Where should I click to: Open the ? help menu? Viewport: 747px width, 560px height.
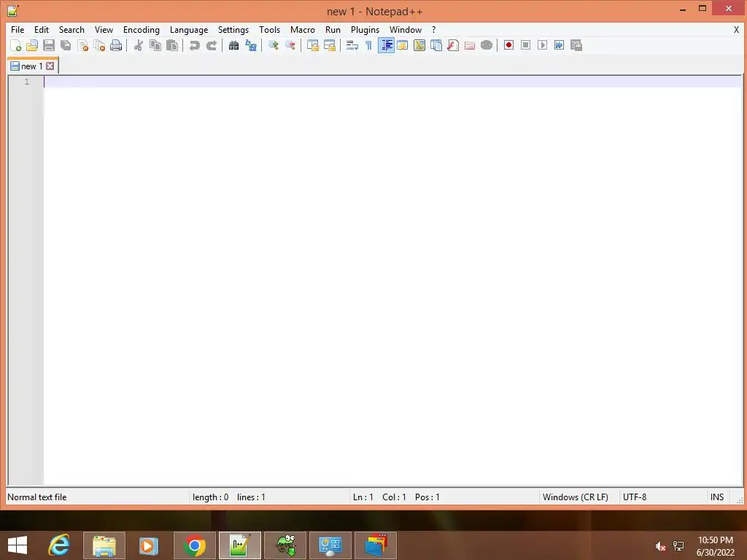pyautogui.click(x=433, y=29)
